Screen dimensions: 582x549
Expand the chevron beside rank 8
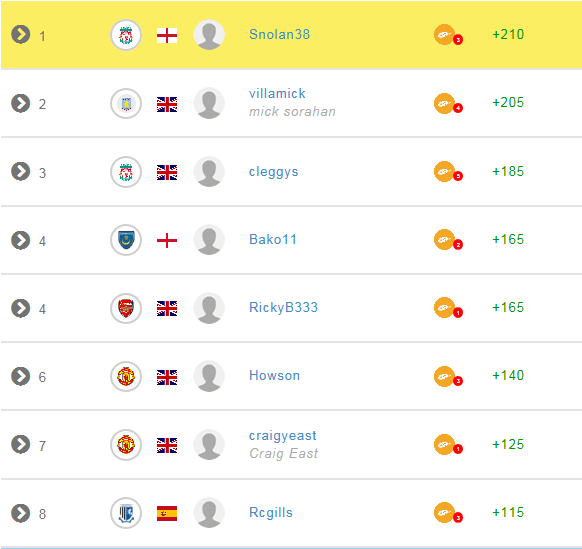(20, 513)
